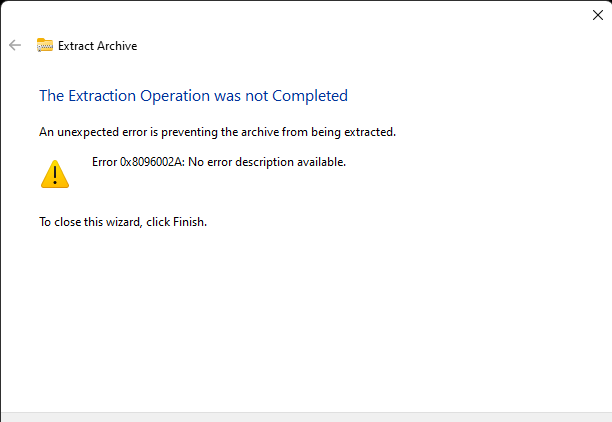
Task: Go back using the left arrow
Action: coord(15,45)
